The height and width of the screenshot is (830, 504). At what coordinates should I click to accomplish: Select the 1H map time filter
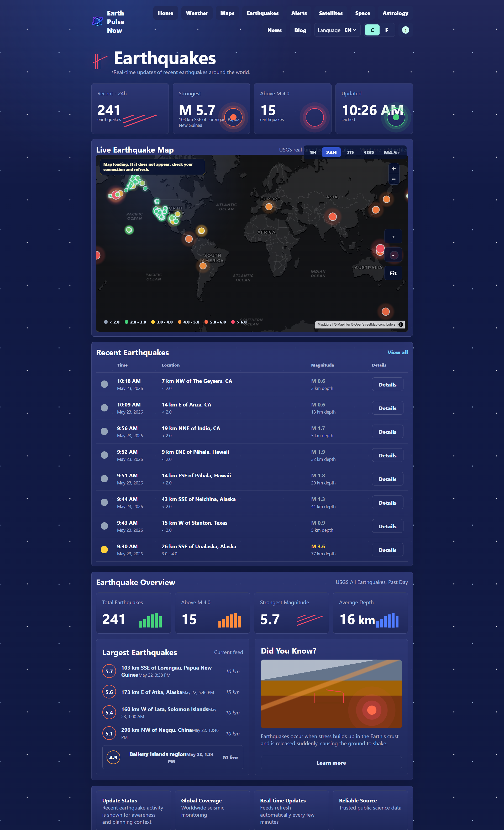coord(313,153)
